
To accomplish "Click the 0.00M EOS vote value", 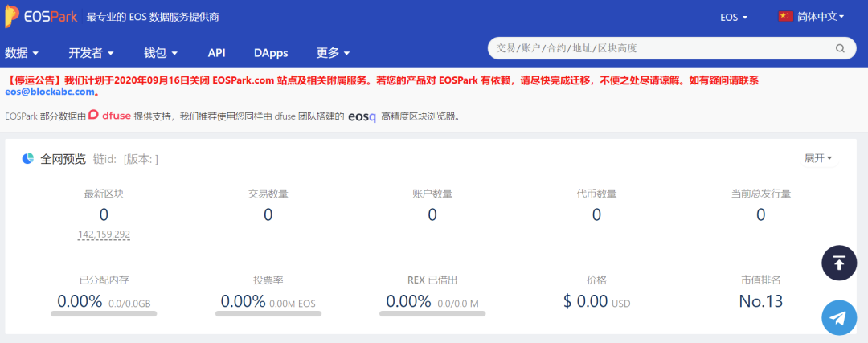I will click(293, 304).
